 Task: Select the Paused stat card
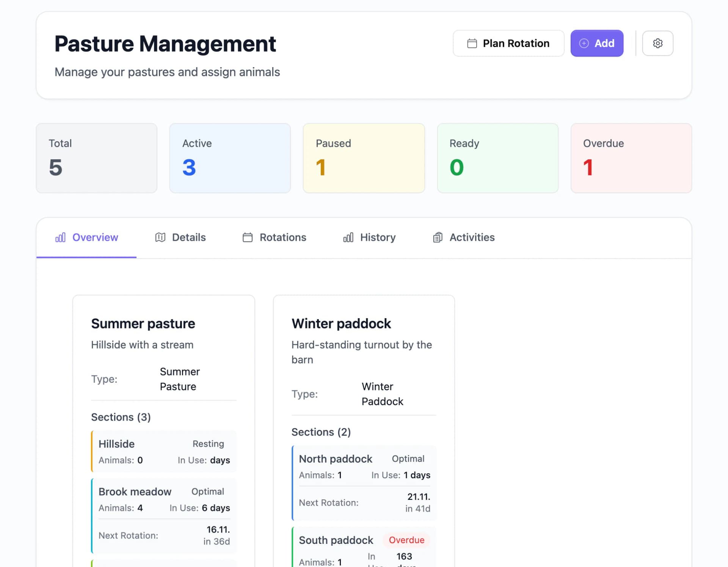click(364, 158)
